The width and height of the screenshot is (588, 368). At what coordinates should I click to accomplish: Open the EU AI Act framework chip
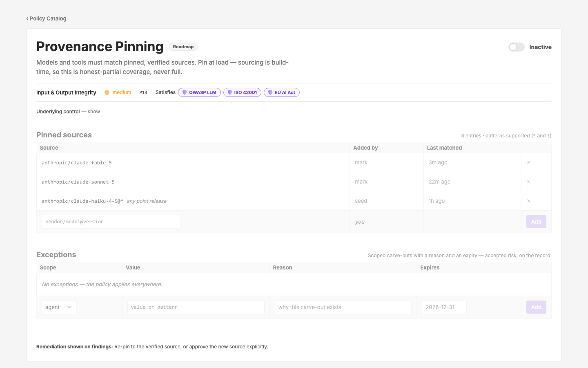tap(282, 92)
